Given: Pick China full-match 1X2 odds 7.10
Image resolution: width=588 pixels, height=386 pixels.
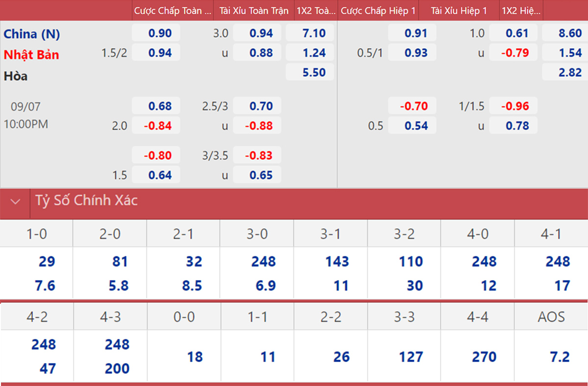Looking at the screenshot, I should [310, 33].
